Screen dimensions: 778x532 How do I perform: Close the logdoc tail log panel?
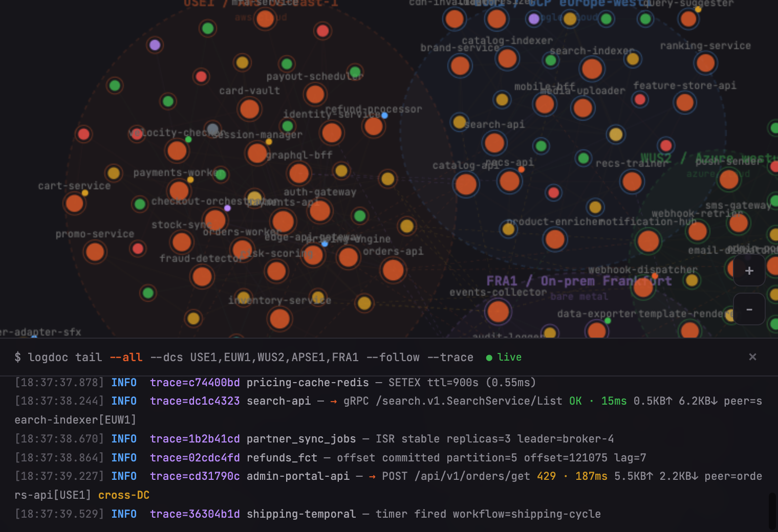752,357
